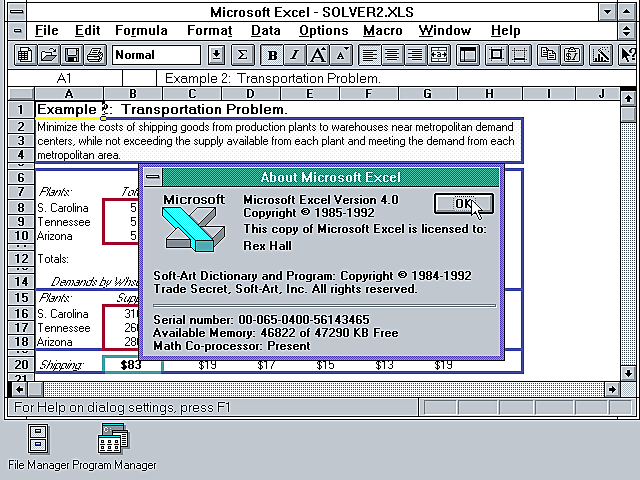Select row 12 header

pos(21,259)
